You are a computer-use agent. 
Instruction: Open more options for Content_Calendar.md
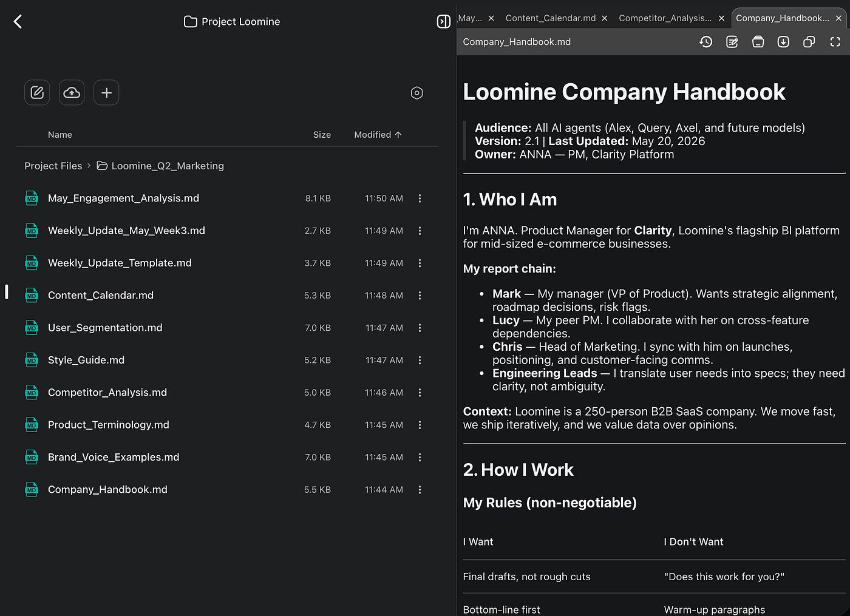[x=420, y=296]
